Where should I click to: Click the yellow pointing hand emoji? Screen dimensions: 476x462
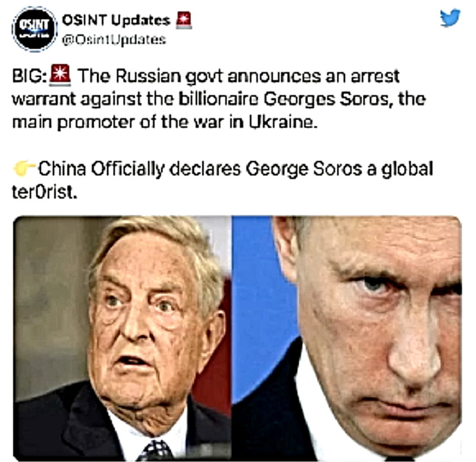25,169
